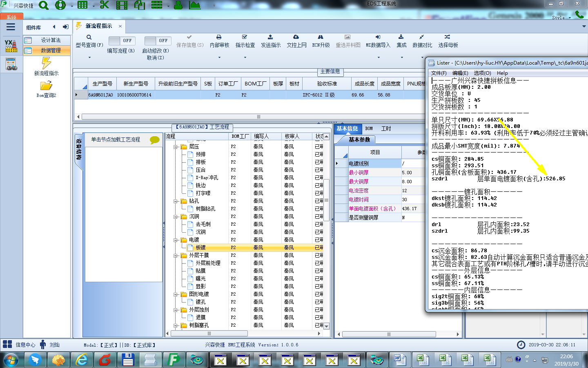Click the calculator device icon in sidebar
Viewport: 588px width, 368px height.
point(11,64)
